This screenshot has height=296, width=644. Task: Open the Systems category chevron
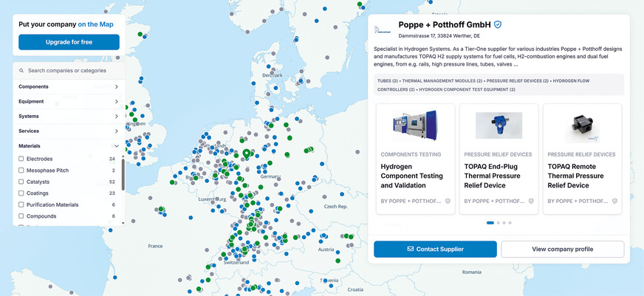pos(117,116)
